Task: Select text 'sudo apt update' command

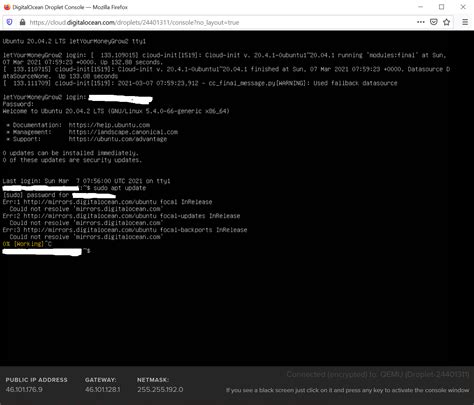Action: pos(120,188)
